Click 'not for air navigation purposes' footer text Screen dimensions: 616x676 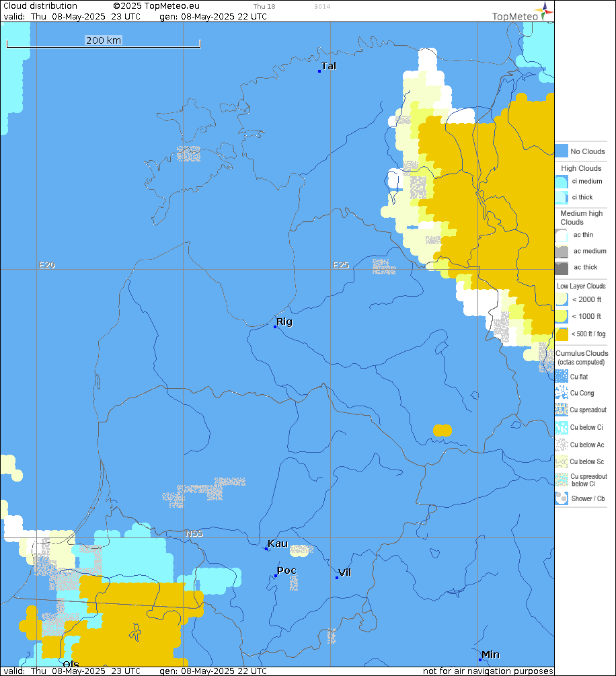tap(488, 671)
